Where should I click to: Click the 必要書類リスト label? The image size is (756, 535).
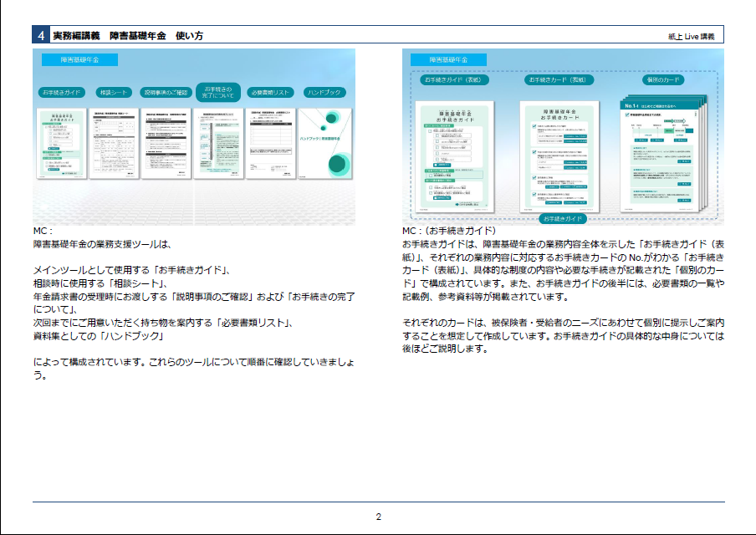[x=270, y=92]
